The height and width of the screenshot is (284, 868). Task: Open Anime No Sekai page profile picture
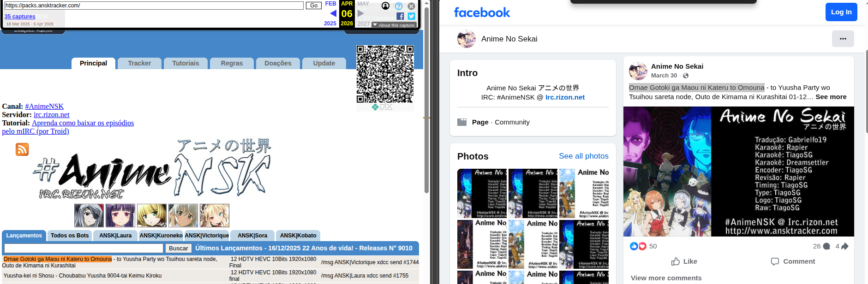pos(467,39)
